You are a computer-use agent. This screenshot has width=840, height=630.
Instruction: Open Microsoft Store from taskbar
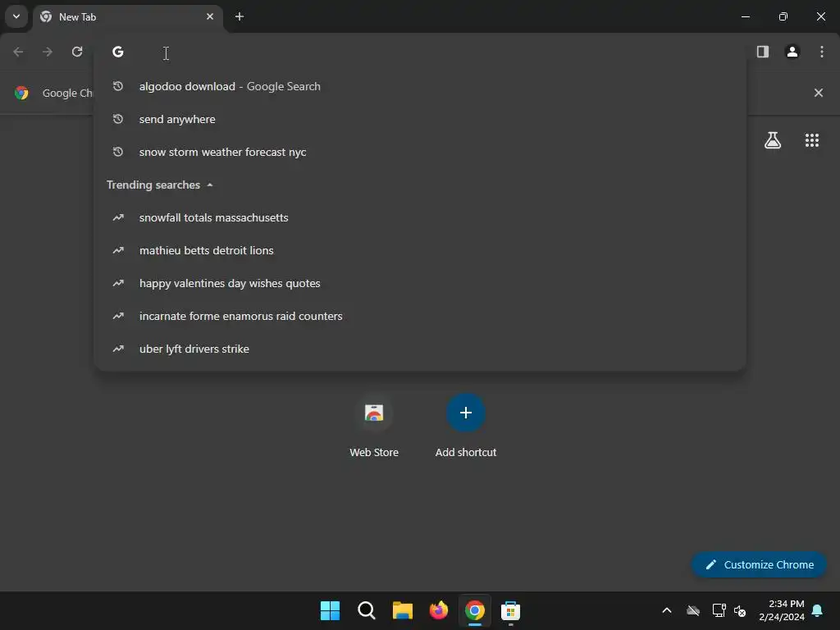point(510,610)
